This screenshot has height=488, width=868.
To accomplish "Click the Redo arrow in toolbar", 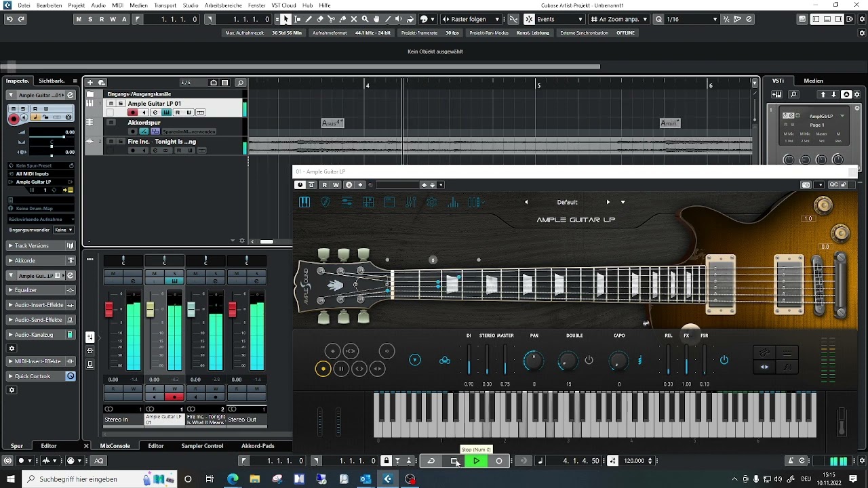I will (x=21, y=19).
